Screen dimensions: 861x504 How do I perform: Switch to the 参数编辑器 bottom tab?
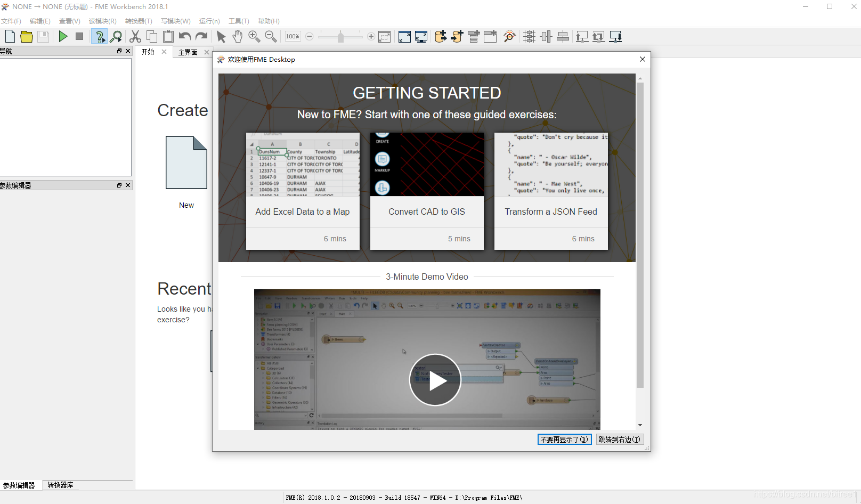pos(19,485)
